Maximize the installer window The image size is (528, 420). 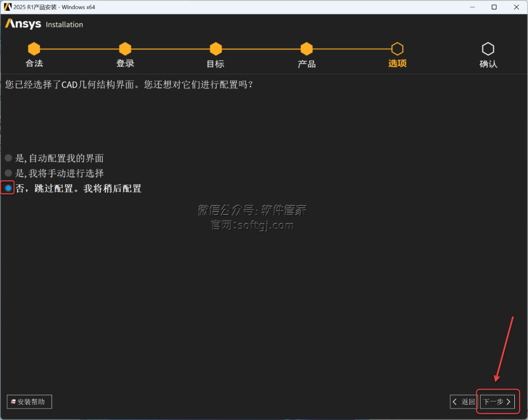[x=494, y=7]
